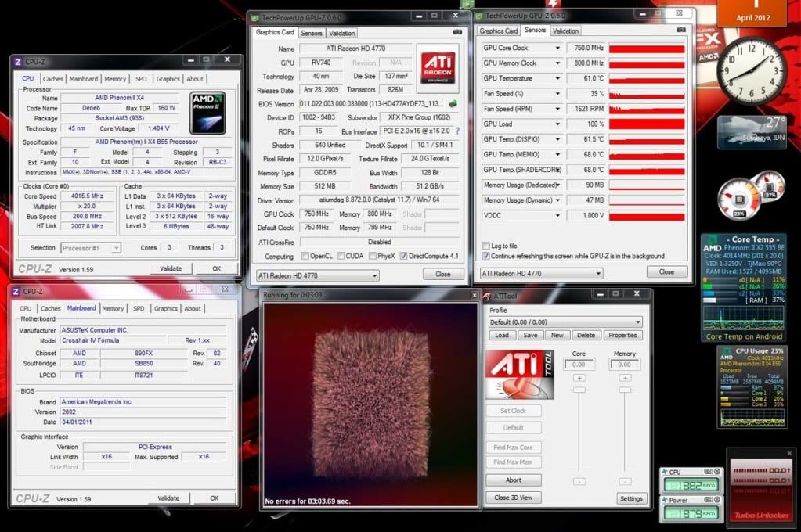Click Close in GPU-Z Sensors window
This screenshot has height=532, width=801.
(x=666, y=272)
